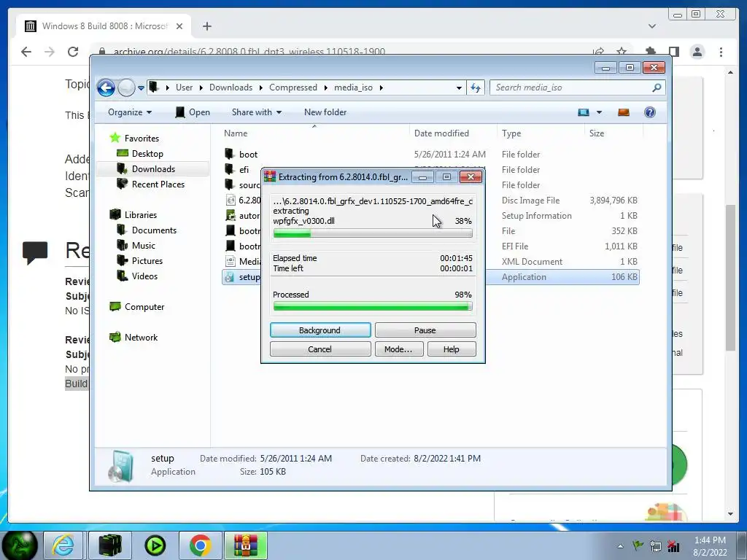This screenshot has height=560, width=747.
Task: Click refresh button beside address bar
Action: (476, 87)
